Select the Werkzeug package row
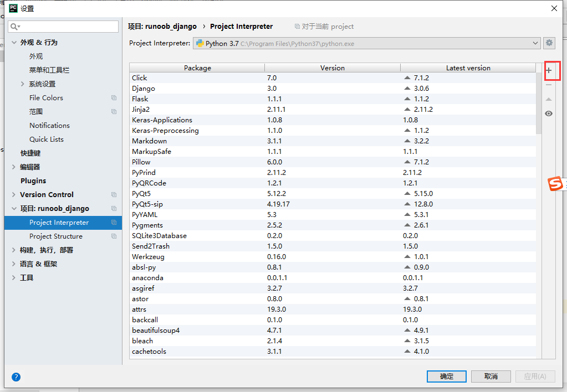This screenshot has width=567, height=392. [333, 256]
